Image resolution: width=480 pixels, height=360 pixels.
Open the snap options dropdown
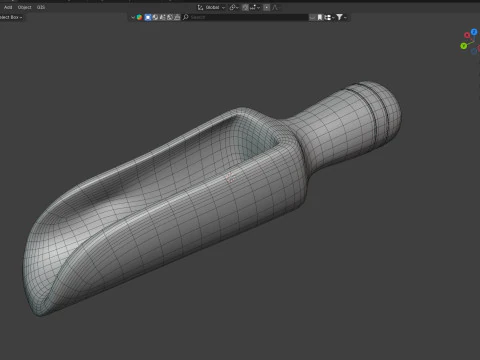point(255,7)
